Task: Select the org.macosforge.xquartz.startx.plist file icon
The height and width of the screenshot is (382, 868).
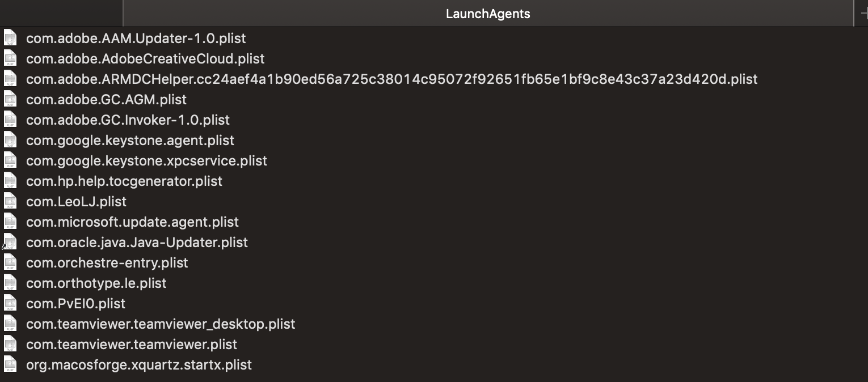Action: coord(10,365)
